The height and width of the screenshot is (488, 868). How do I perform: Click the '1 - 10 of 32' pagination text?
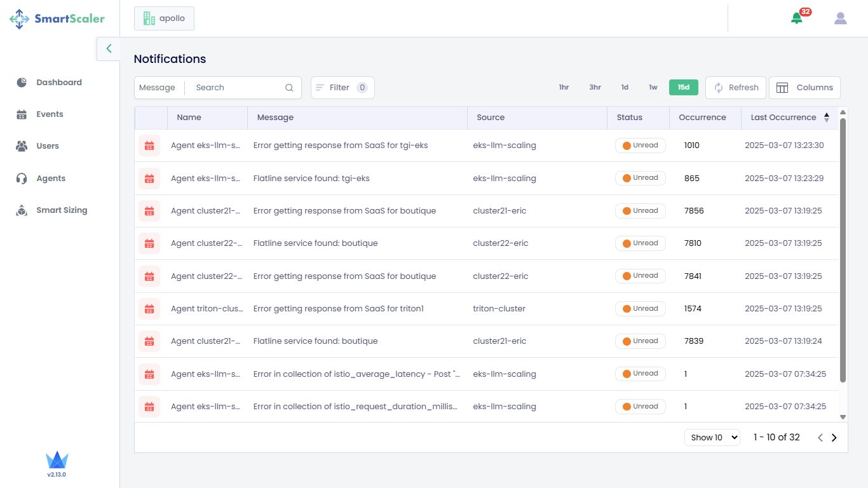coord(776,437)
